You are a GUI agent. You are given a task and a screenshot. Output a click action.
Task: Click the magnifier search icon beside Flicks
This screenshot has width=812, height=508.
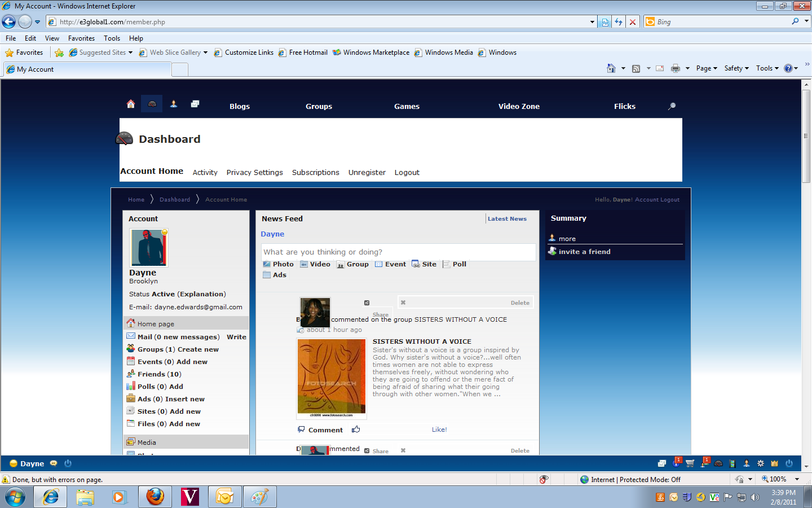[x=672, y=106]
